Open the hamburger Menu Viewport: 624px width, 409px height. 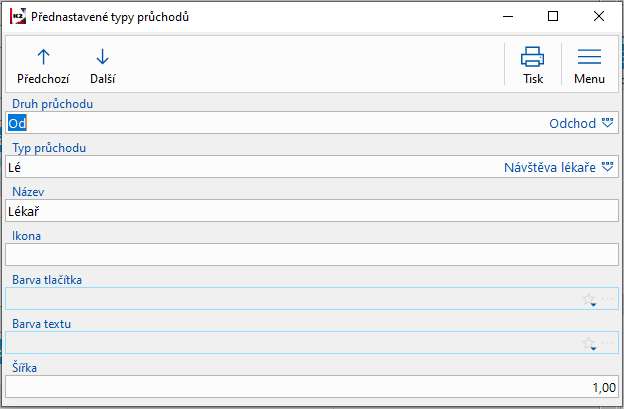[x=589, y=57]
